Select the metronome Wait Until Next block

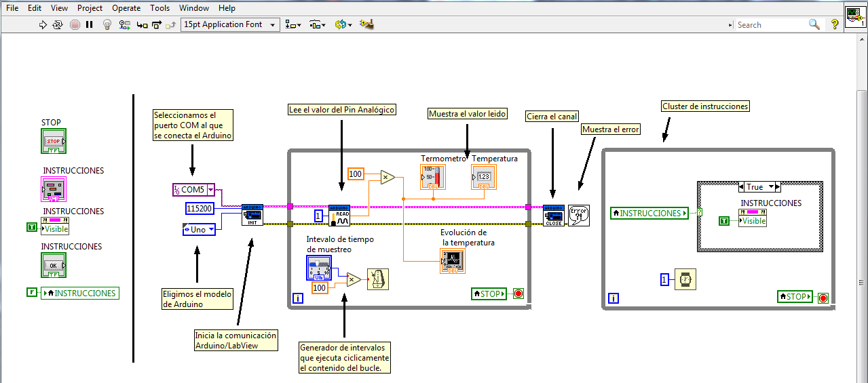pos(378,279)
